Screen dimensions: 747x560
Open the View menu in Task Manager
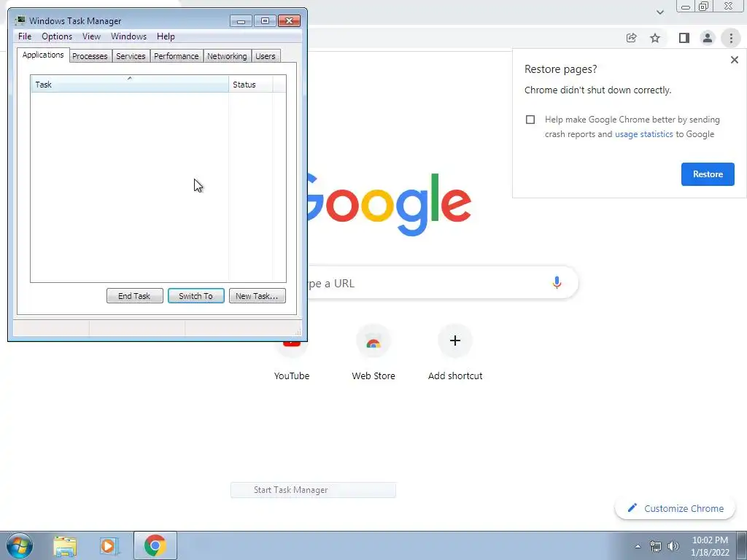click(91, 36)
